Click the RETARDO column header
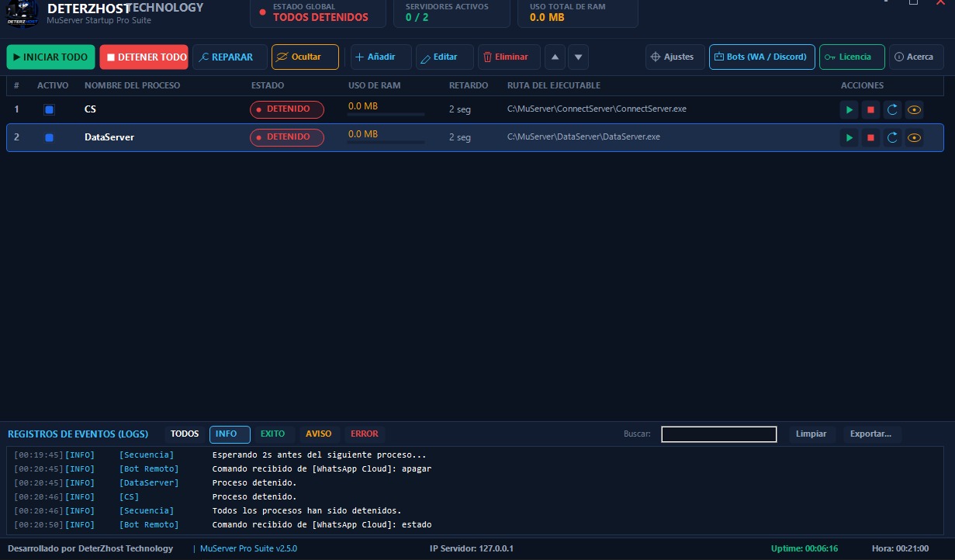Screen dimensions: 955x560 point(469,85)
